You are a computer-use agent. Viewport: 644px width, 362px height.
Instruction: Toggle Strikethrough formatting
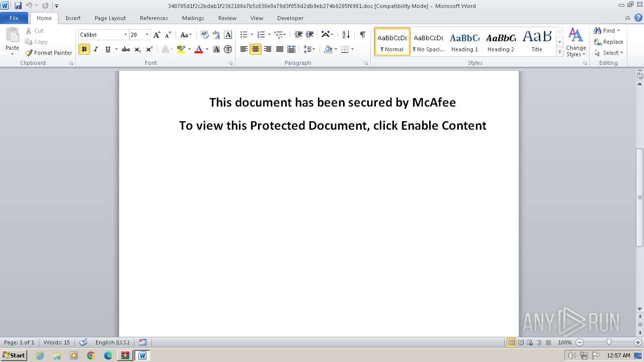tap(126, 49)
